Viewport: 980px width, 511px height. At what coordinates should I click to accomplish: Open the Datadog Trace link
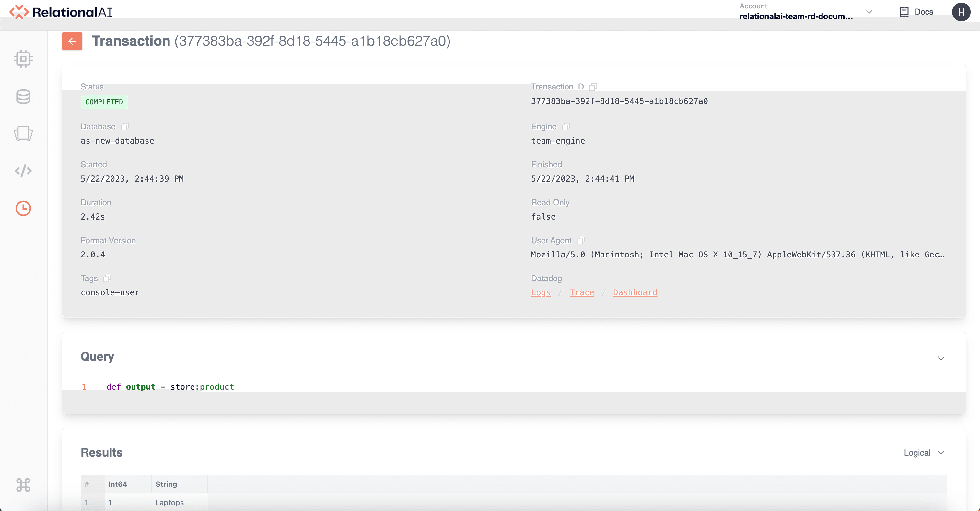581,292
